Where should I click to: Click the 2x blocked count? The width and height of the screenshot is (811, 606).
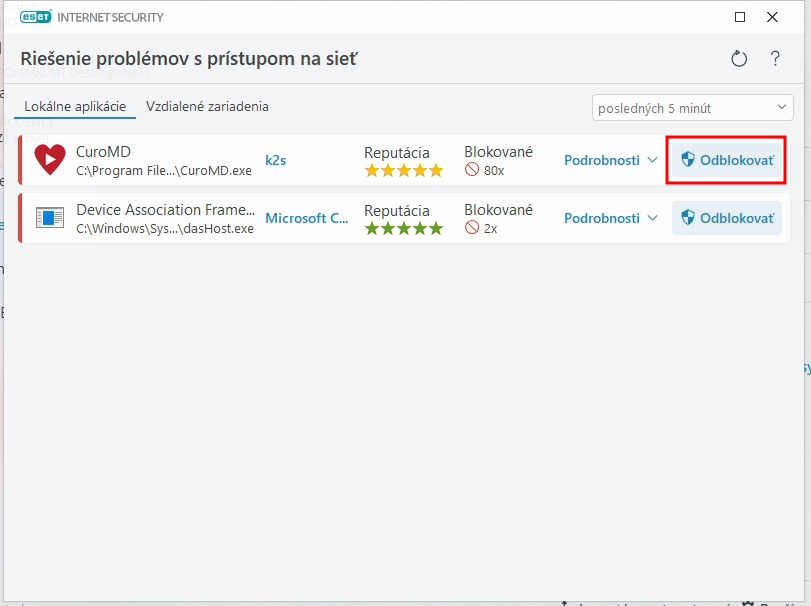(x=491, y=229)
